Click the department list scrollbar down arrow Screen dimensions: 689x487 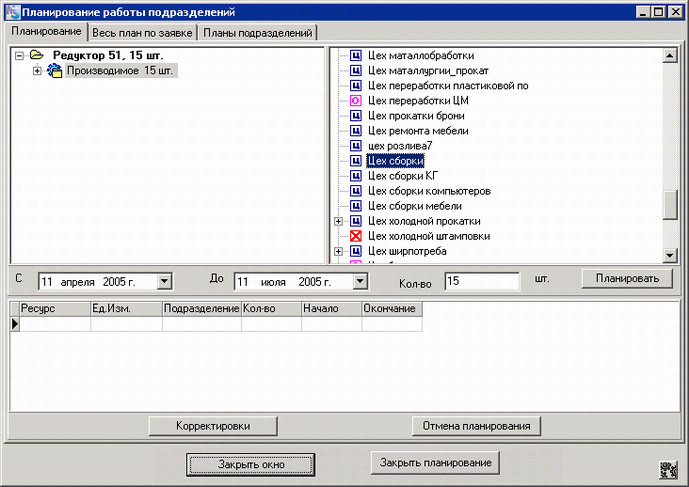(670, 255)
